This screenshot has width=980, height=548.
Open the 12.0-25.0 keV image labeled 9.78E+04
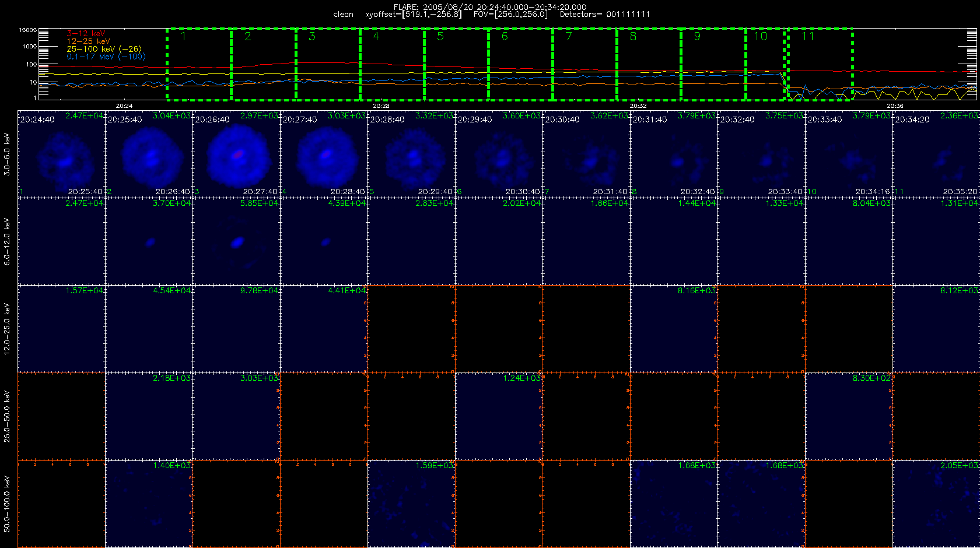coord(237,329)
